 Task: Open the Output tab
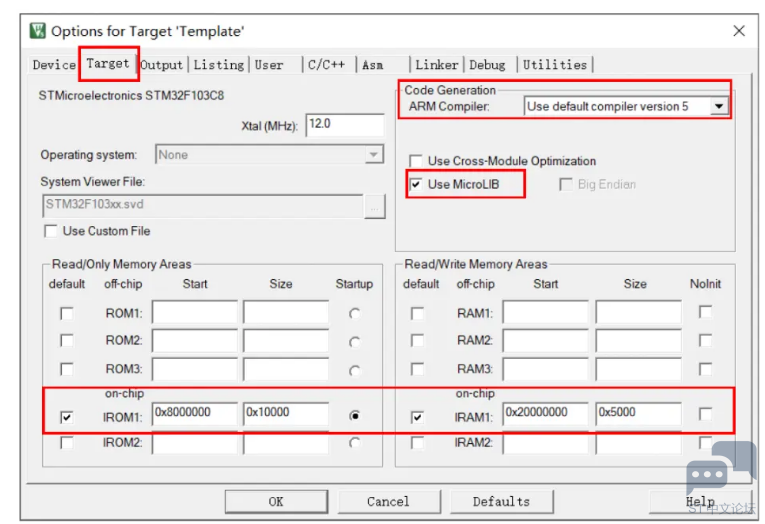161,65
